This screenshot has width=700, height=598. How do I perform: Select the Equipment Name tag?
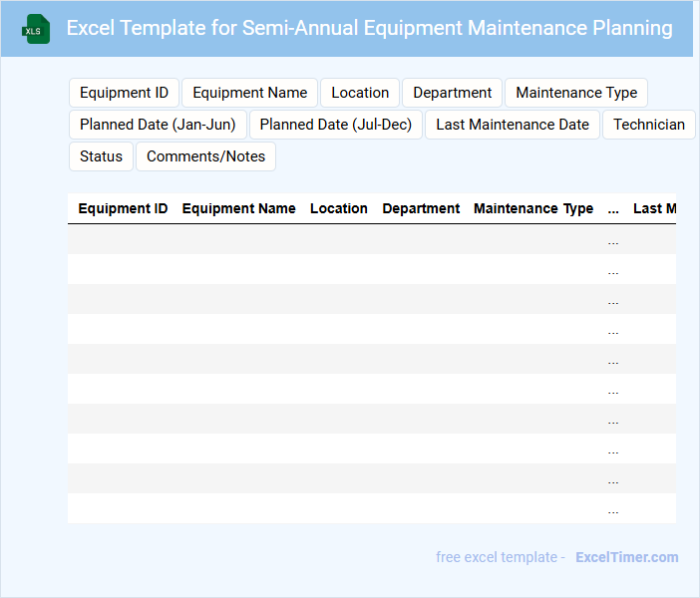[x=249, y=93]
